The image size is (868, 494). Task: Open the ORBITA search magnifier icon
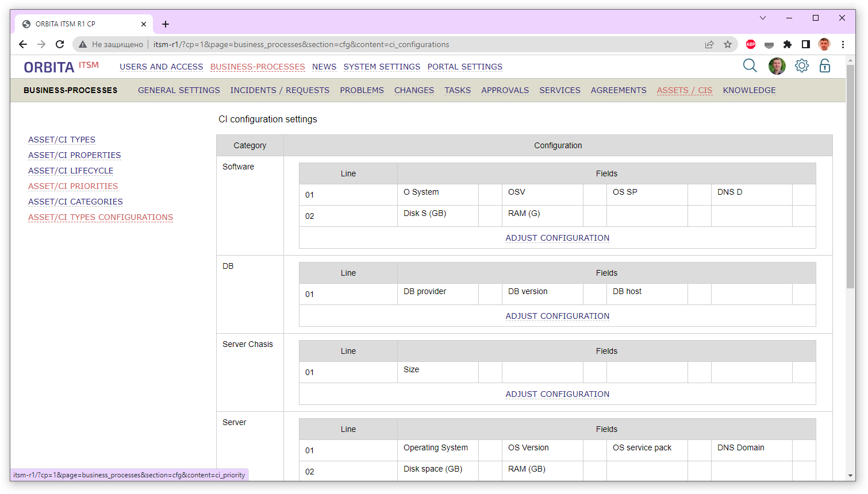(750, 66)
